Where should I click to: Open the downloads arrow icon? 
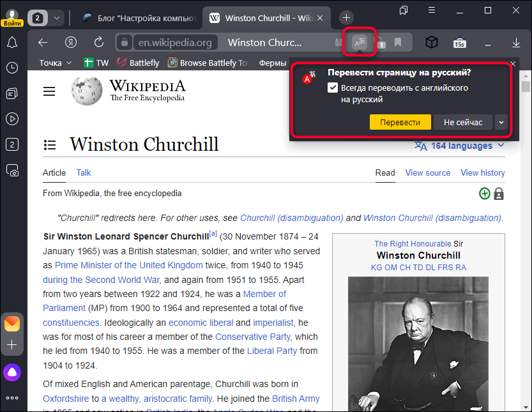[516, 43]
